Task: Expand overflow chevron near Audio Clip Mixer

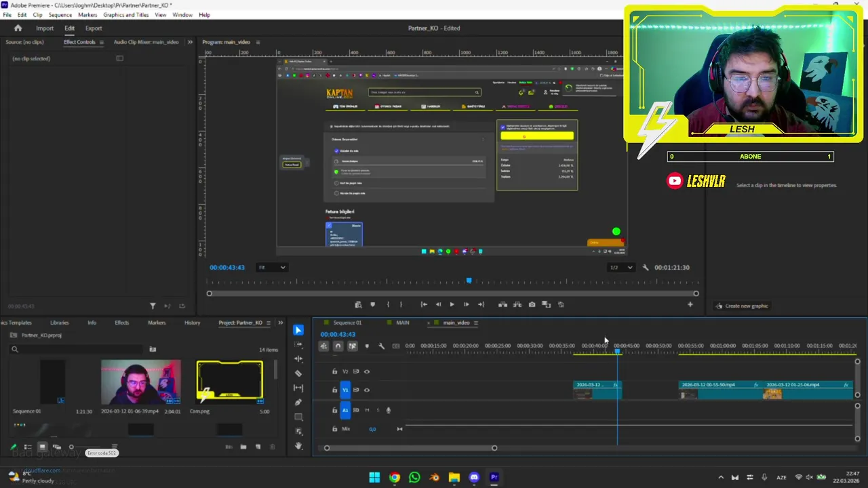Action: (190, 42)
